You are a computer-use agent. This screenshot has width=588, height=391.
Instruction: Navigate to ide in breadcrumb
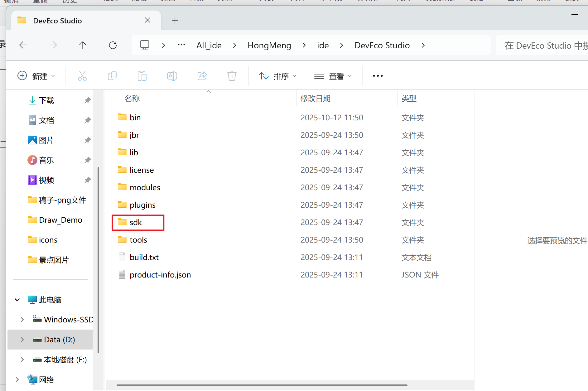323,45
